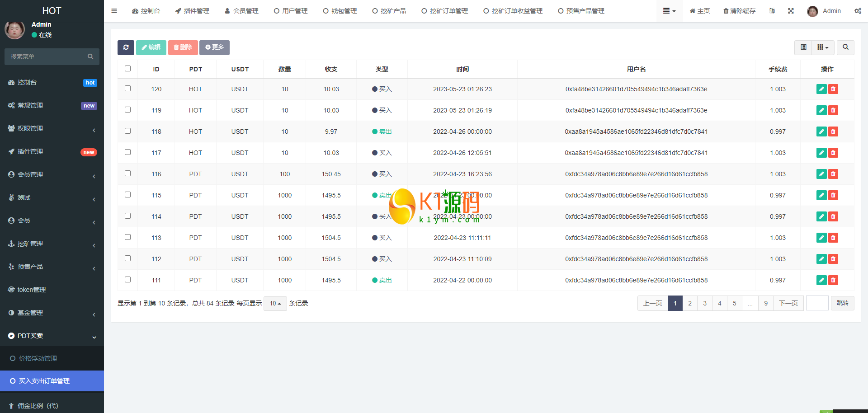Click the fullscreen expand icon in header

click(791, 11)
